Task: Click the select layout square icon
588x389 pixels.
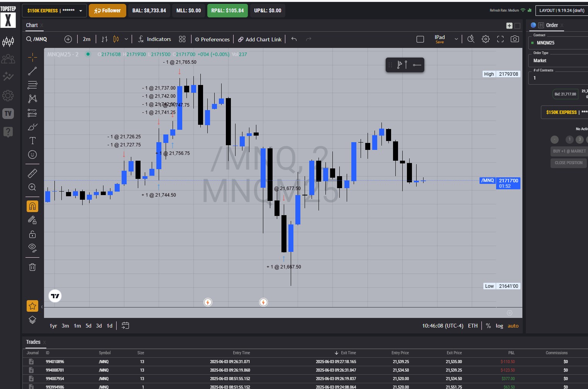Action: click(x=420, y=39)
